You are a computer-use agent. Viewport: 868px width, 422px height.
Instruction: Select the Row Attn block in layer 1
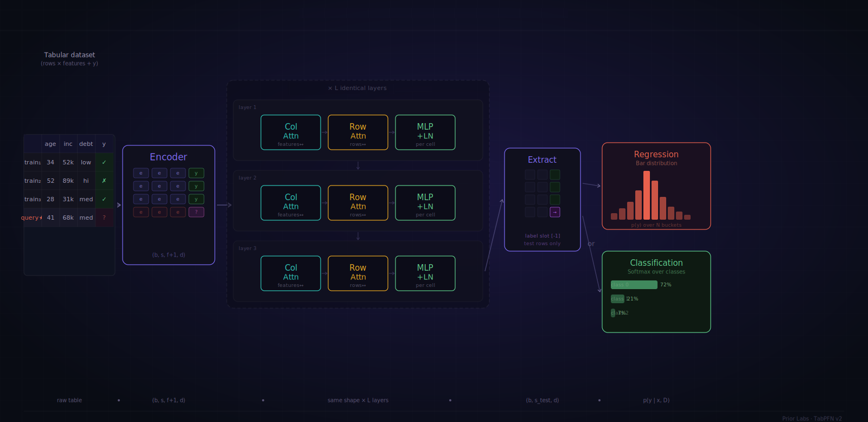[x=358, y=132]
